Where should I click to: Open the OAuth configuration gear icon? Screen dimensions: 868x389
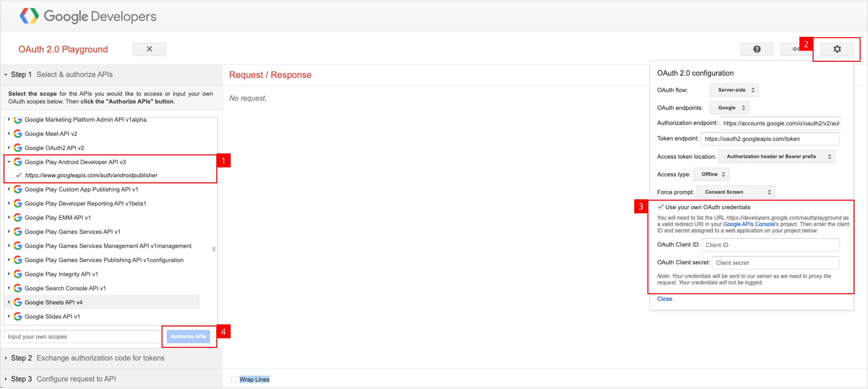tap(837, 49)
